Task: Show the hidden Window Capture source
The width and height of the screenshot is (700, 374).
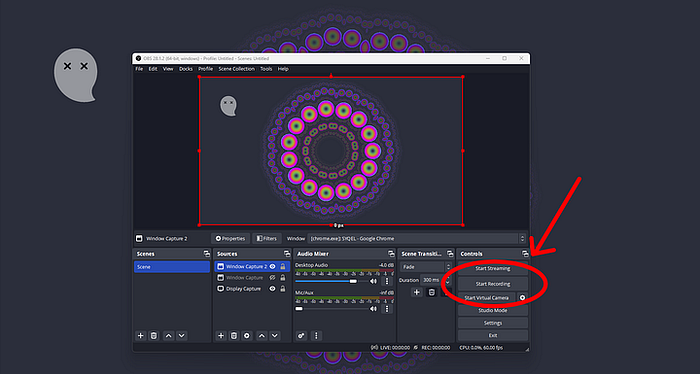Action: (272, 278)
